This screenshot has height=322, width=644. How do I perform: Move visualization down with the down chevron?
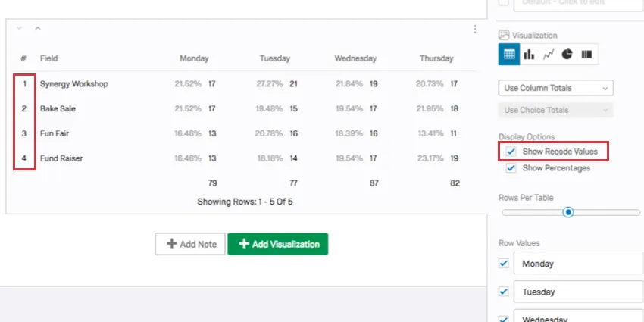[19, 29]
